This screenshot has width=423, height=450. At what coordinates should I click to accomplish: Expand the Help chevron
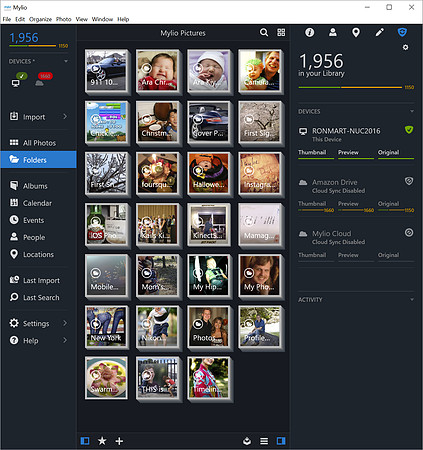tap(65, 340)
